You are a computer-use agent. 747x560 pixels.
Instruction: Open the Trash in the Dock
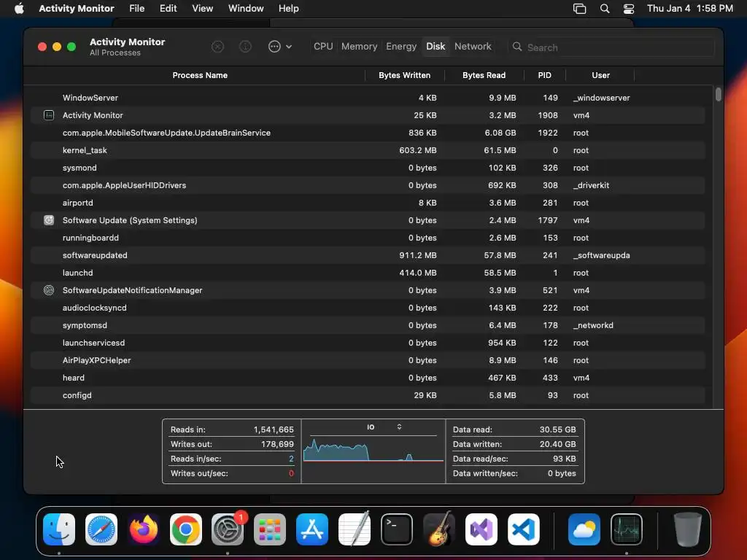(x=687, y=529)
